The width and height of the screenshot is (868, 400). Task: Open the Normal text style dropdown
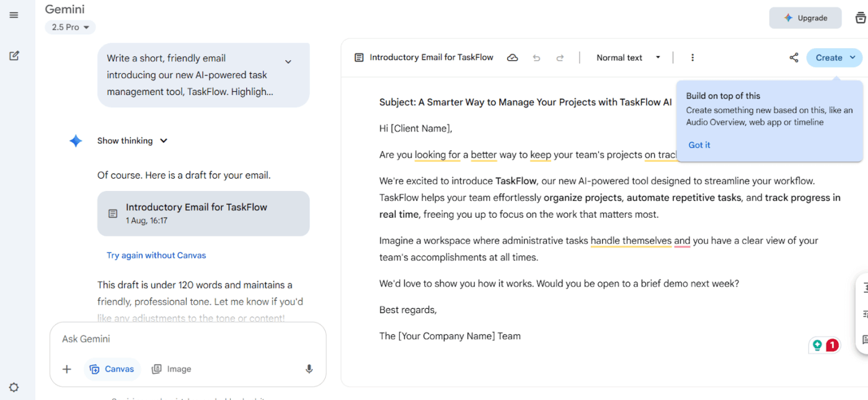pyautogui.click(x=628, y=57)
